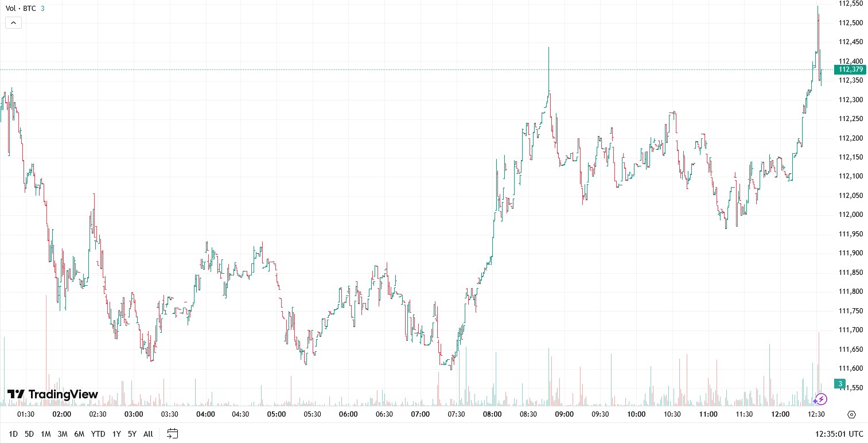Image resolution: width=868 pixels, height=443 pixels.
Task: Show All available data range
Action: tap(148, 434)
